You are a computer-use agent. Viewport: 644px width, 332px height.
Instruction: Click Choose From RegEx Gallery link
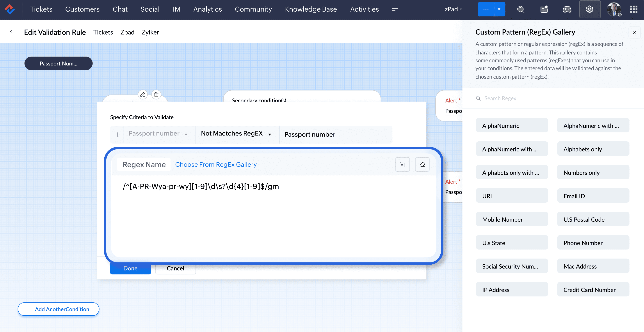216,165
